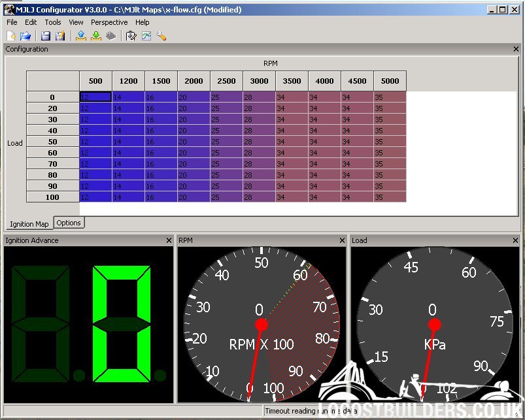Screen dimensions: 525x420
Task: Open the Tools menu
Action: coord(53,22)
